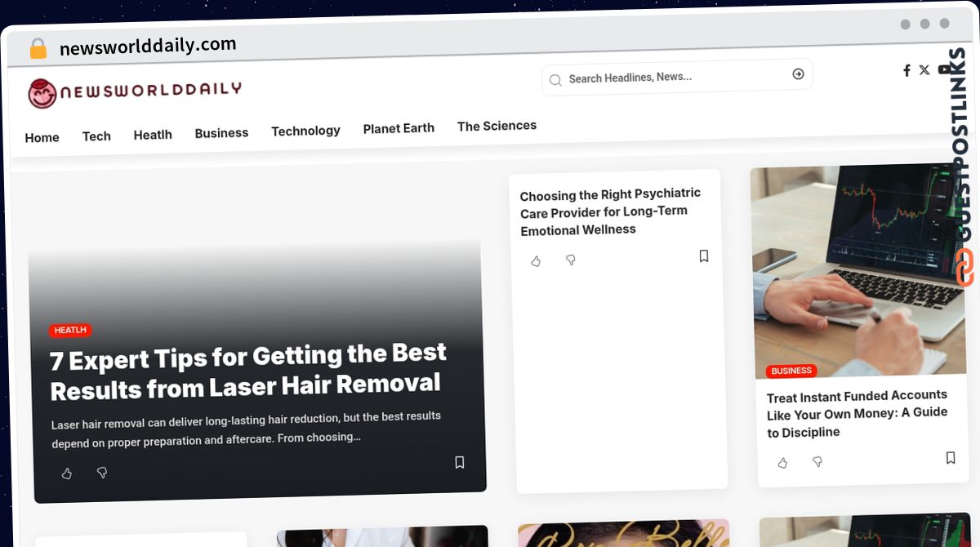The width and height of the screenshot is (980, 547).
Task: Click the newsworlddaily.com address bar URL
Action: tap(148, 47)
